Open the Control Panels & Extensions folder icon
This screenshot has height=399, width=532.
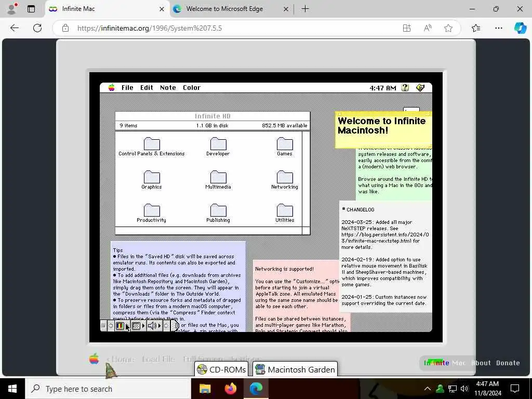pyautogui.click(x=152, y=144)
